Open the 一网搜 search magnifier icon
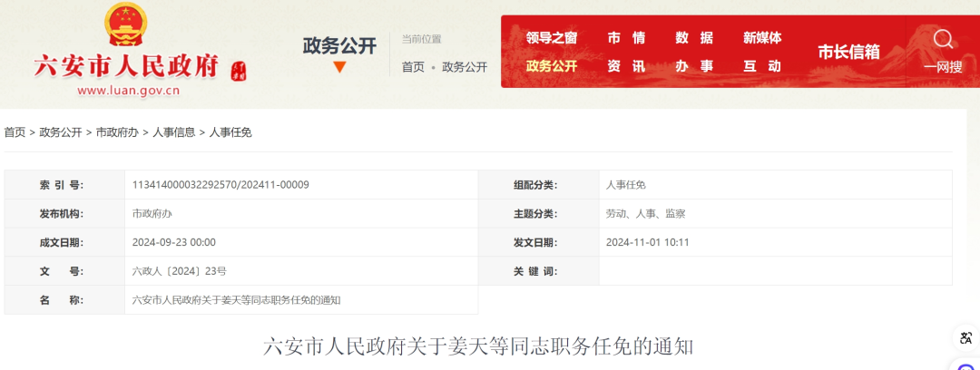Screen dimensions: 980x370 click(x=943, y=39)
